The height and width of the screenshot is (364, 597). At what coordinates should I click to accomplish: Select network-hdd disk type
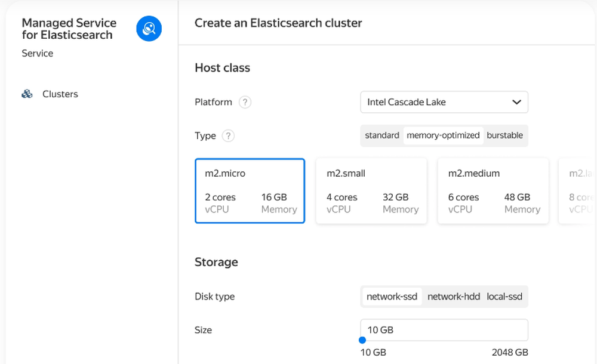[454, 297]
